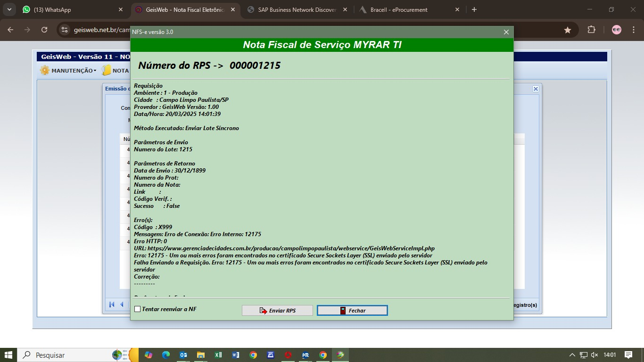Click the 'Cidade : Campo Limpo Paulista/SP' line

(x=181, y=100)
